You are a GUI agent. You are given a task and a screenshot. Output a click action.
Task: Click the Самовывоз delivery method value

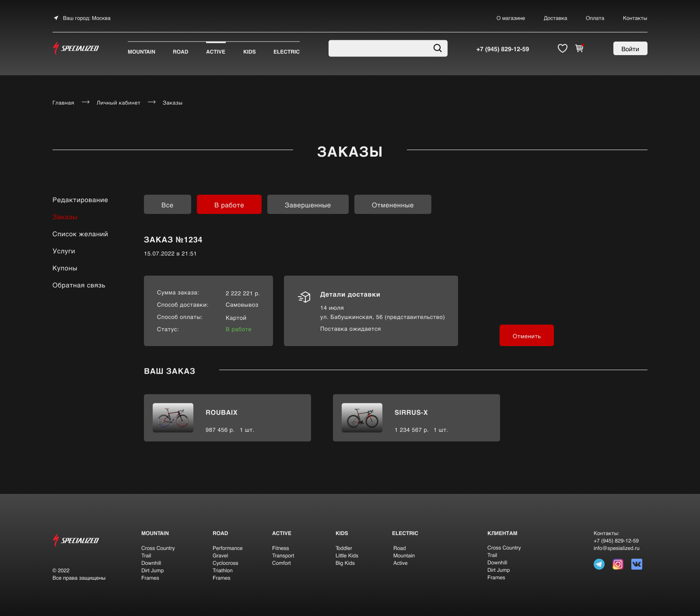242,305
